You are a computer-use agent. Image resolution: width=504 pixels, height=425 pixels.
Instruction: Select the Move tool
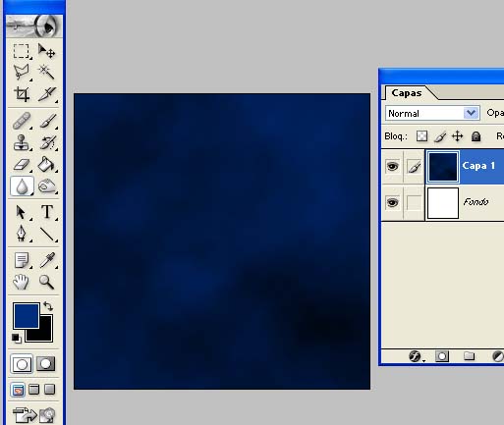coord(46,51)
